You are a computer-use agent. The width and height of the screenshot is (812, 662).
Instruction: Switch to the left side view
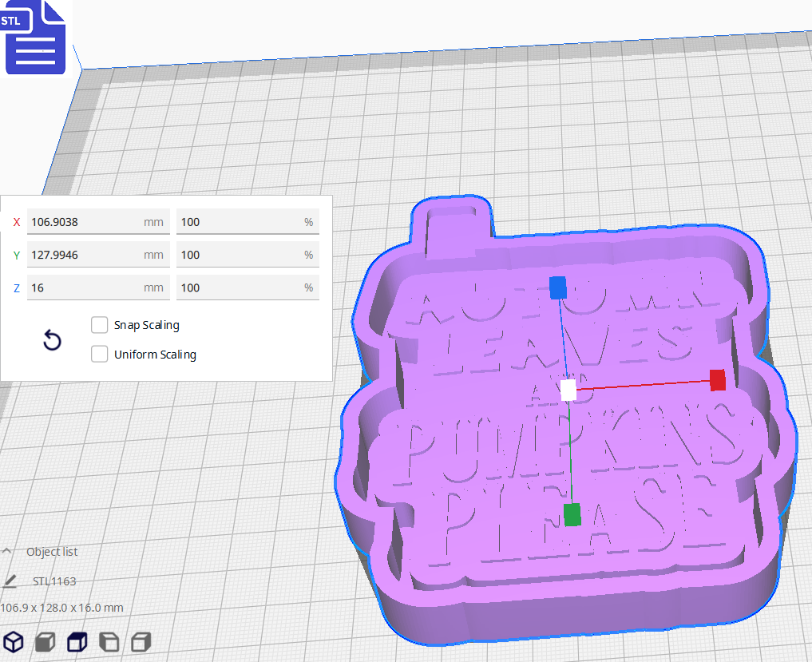click(x=109, y=642)
